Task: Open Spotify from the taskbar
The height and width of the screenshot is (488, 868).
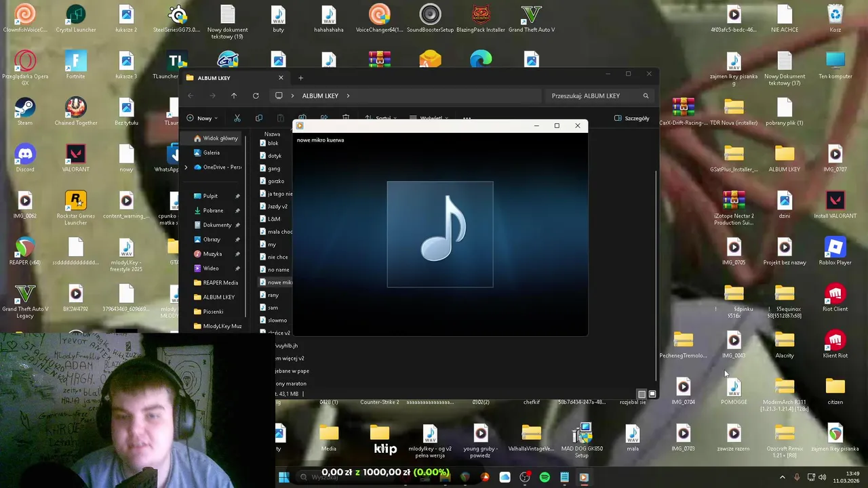Action: (545, 477)
